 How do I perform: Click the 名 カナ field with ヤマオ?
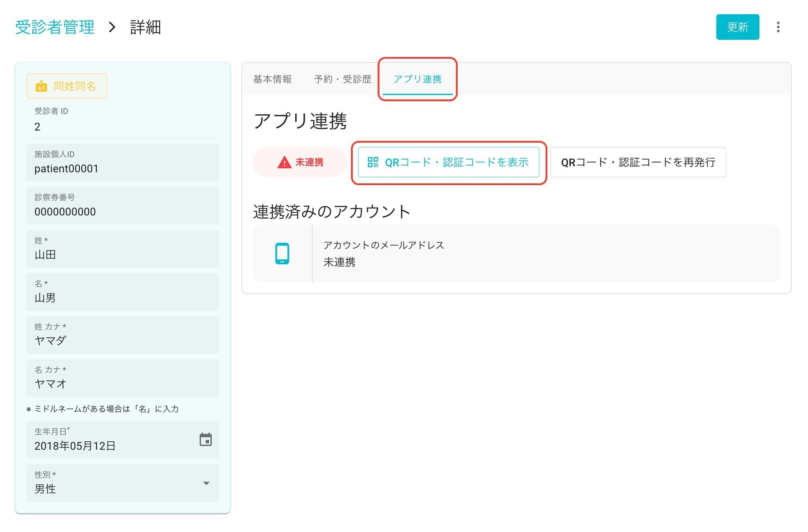pos(122,379)
